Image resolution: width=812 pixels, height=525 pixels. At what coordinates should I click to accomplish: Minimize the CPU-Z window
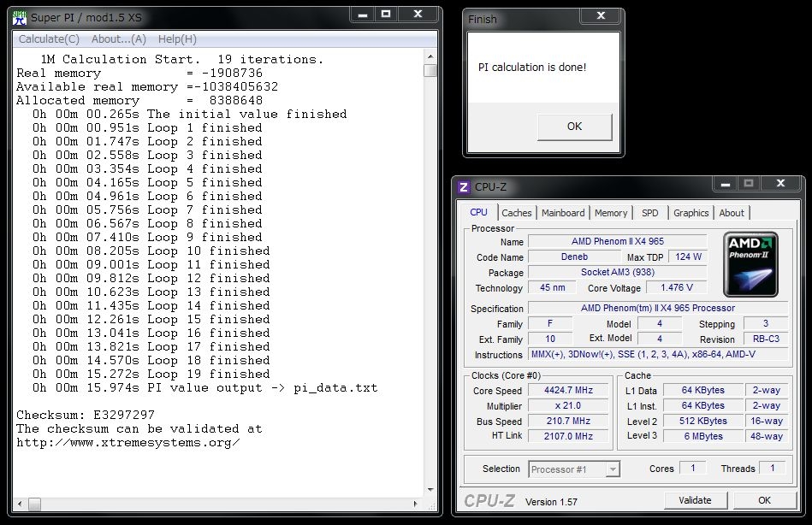pyautogui.click(x=724, y=184)
